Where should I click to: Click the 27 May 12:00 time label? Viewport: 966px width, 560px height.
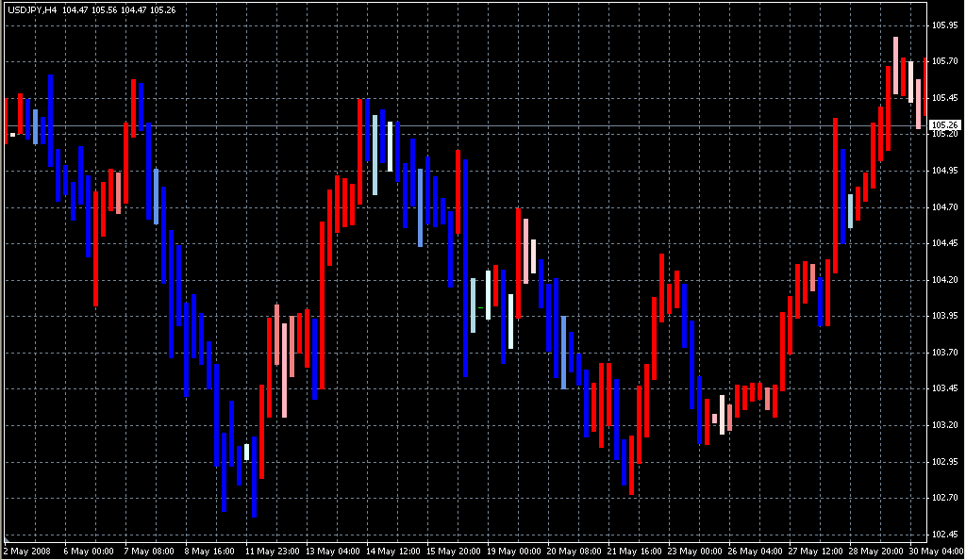816,552
